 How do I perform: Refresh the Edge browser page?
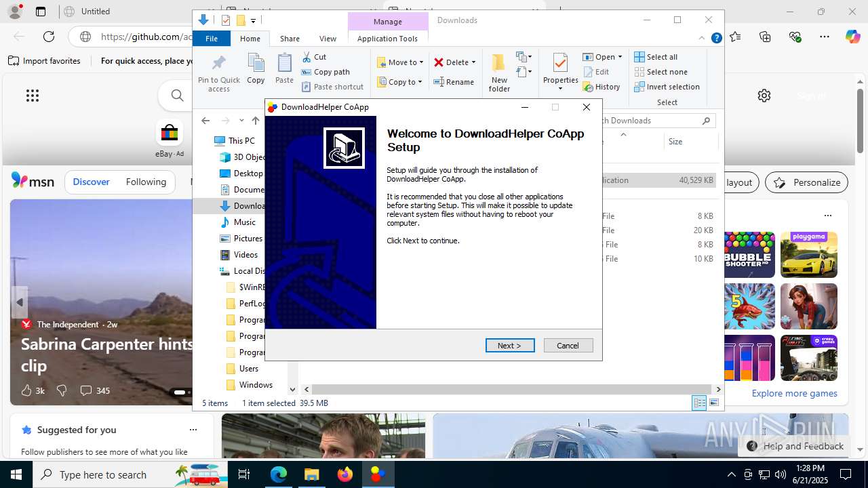49,37
